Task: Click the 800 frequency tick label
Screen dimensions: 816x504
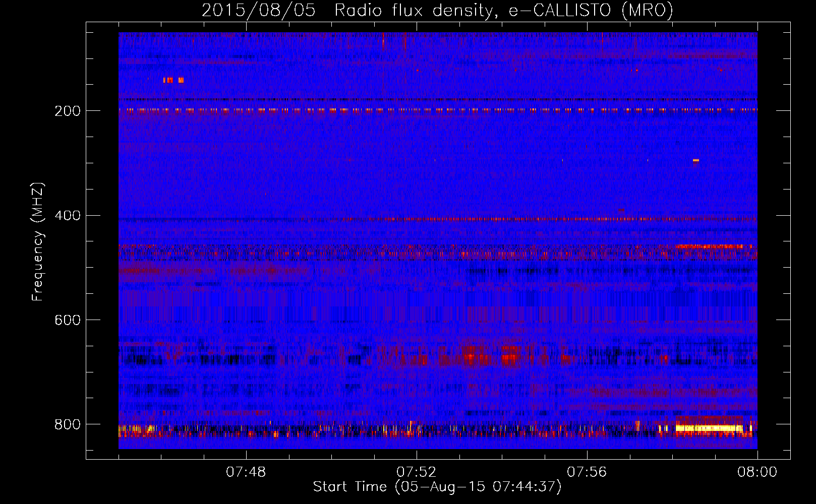Action: (x=68, y=424)
